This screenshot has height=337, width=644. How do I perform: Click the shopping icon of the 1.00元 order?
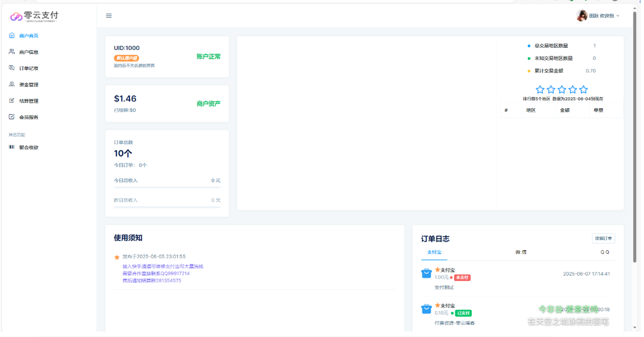426,273
